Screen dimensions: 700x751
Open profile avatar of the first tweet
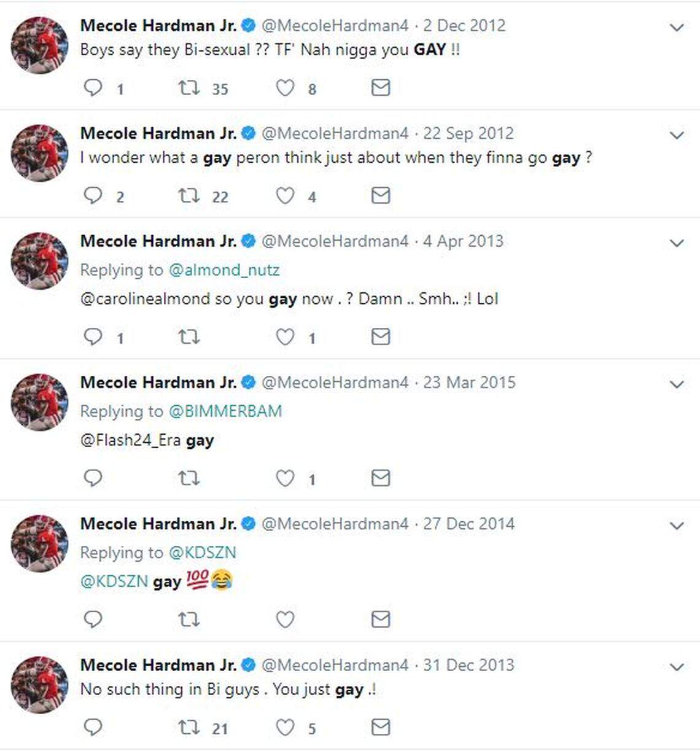click(39, 45)
